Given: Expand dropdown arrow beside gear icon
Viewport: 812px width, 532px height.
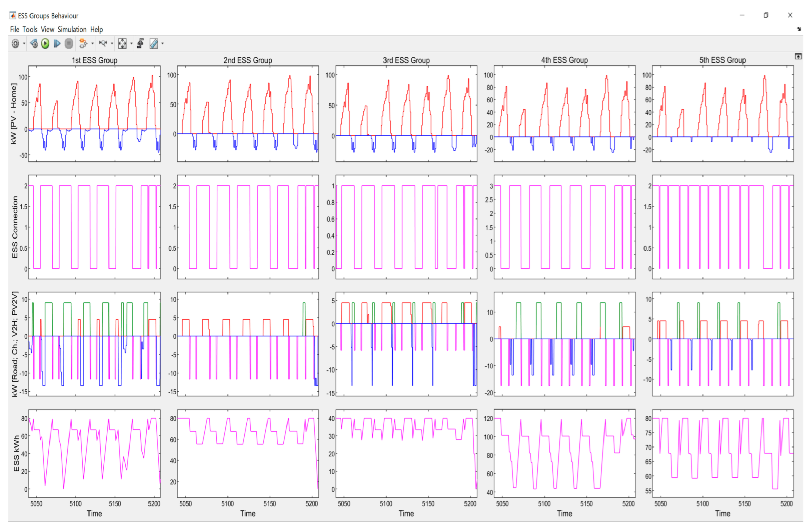Looking at the screenshot, I should [24, 44].
